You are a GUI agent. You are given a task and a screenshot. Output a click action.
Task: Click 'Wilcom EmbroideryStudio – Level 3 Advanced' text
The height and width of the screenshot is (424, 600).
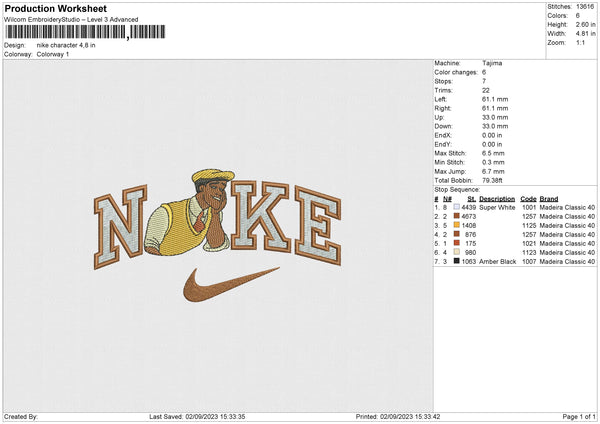(x=71, y=20)
